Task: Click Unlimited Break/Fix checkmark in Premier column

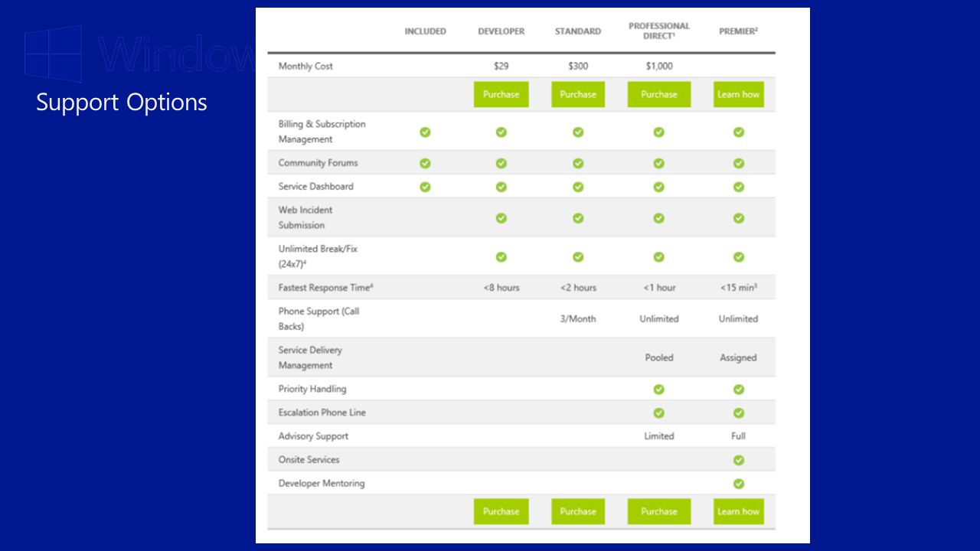Action: (738, 257)
